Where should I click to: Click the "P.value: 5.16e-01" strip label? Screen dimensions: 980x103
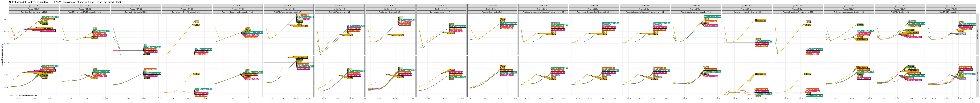tap(492, 9)
